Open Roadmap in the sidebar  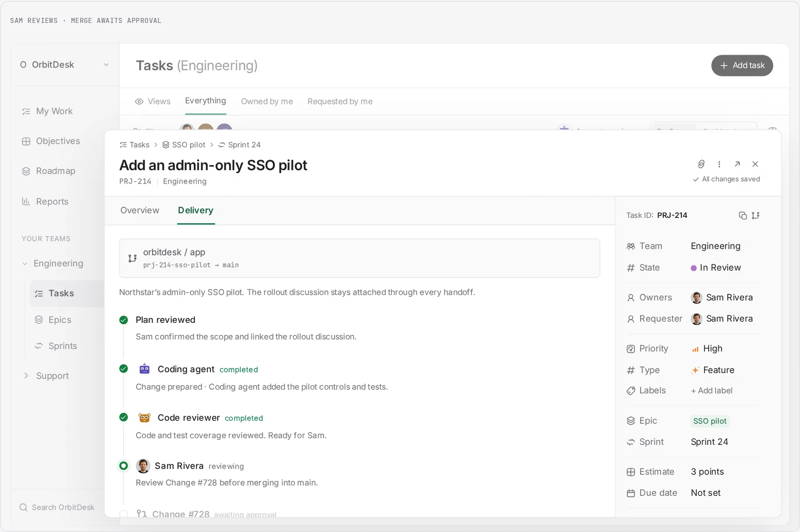pos(48,171)
